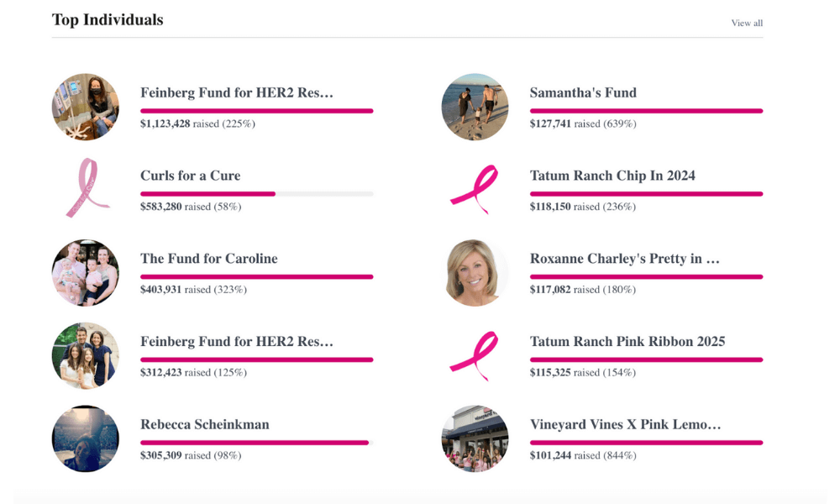Open Roxanne Charley's profile photo
The image size is (840, 504).
point(475,273)
